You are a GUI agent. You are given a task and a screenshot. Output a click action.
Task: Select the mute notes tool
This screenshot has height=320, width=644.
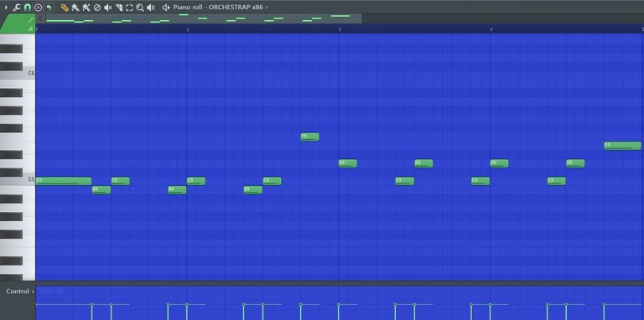[x=108, y=8]
